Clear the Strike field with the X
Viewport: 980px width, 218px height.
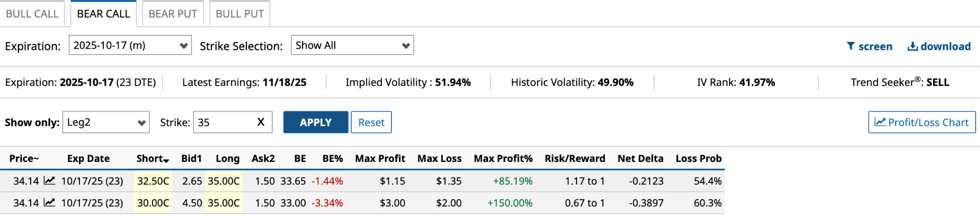coord(261,122)
